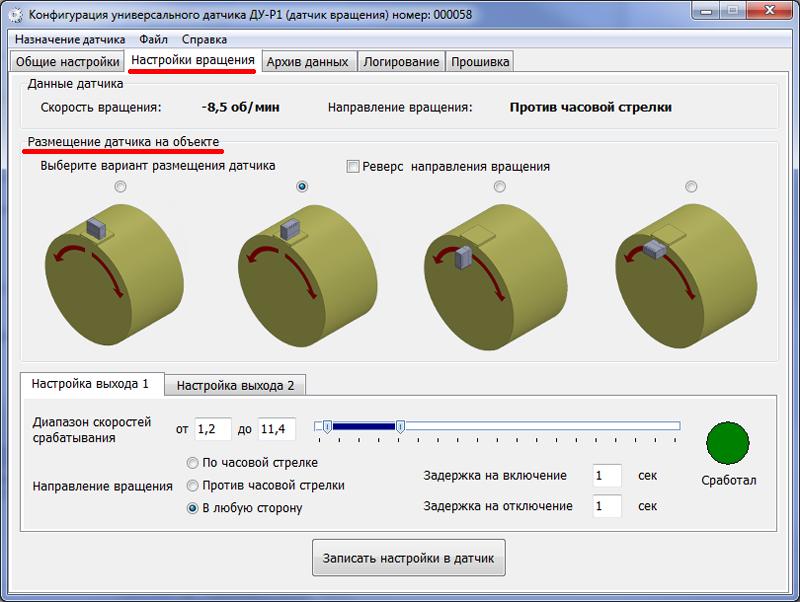Click the Задержка на включение field
The height and width of the screenshot is (602, 800).
607,476
